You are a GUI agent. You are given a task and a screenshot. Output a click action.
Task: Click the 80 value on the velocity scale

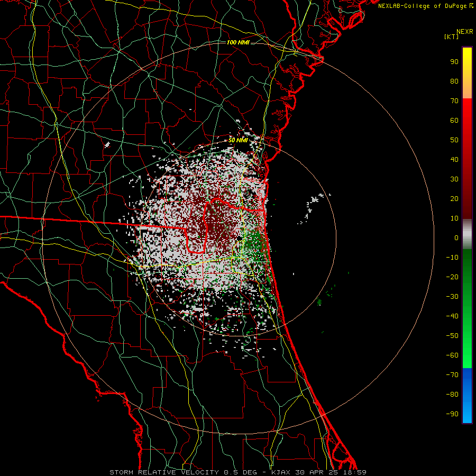click(454, 81)
